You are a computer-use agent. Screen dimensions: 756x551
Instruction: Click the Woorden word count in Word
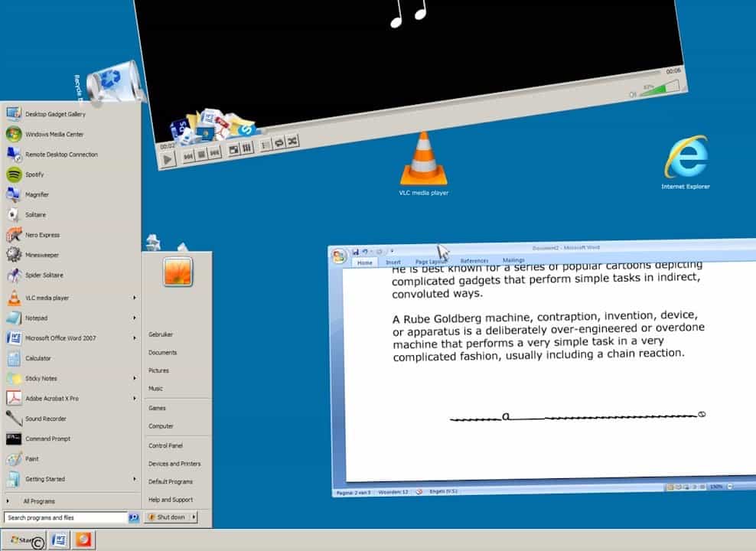[393, 492]
